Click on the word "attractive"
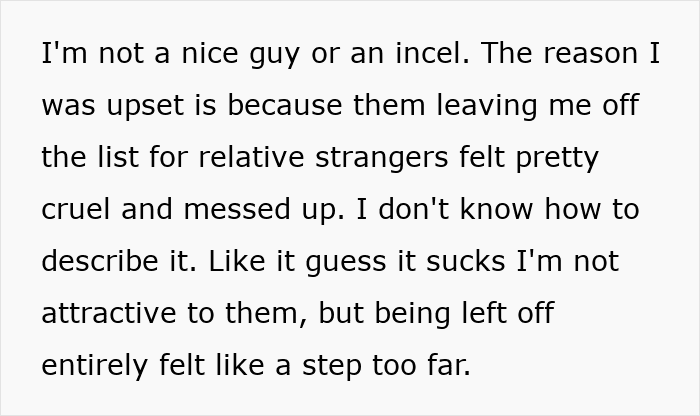The image size is (700, 416). point(108,314)
